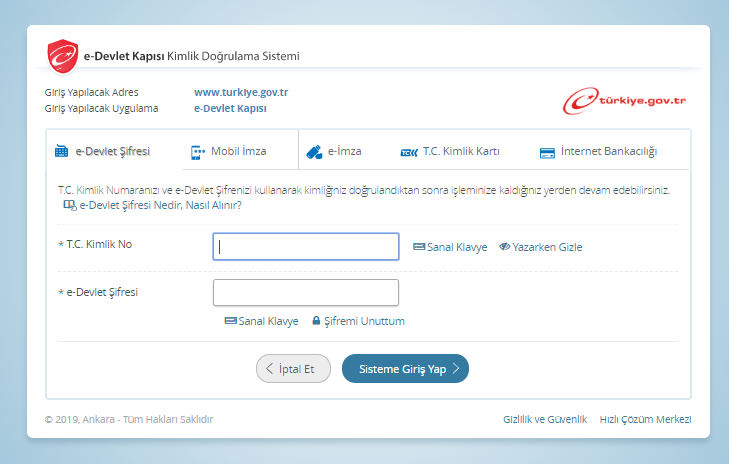Viewport: 729px width, 464px height.
Task: Open Sanal Klavye for T.C. Kimlik No
Action: pyautogui.click(x=450, y=247)
